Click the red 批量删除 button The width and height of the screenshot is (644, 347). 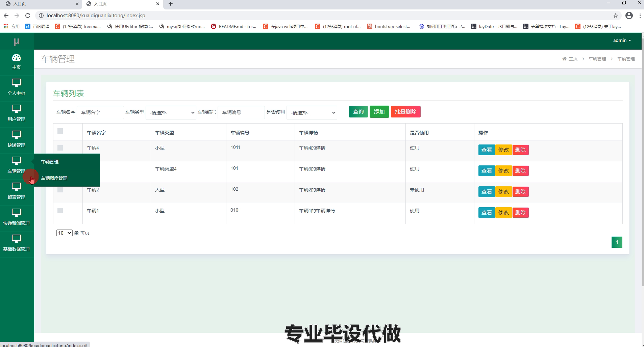tap(405, 112)
